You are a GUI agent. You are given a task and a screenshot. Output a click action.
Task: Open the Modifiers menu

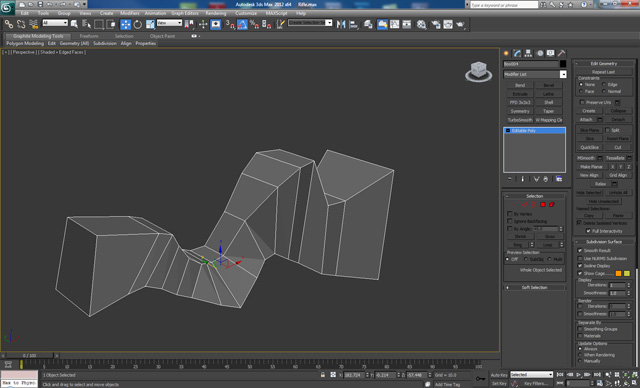coord(130,13)
